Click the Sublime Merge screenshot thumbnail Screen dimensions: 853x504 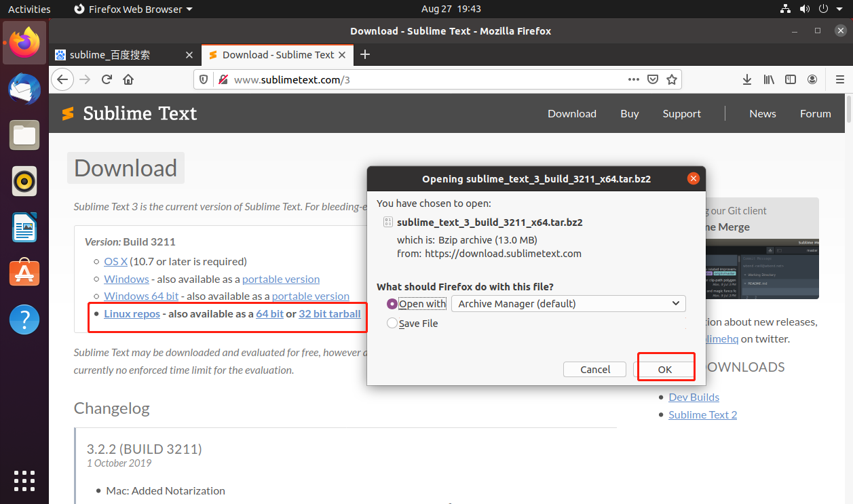click(x=762, y=269)
